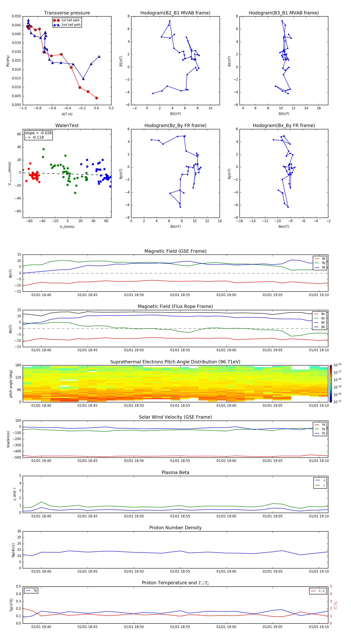
Task: Select the 'Hodogram(B2_B1 MVAB frame)' title
Action: [x=175, y=13]
